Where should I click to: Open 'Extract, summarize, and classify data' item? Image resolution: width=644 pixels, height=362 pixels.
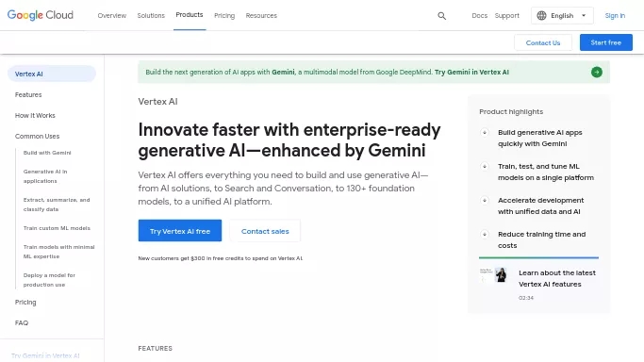tap(57, 205)
